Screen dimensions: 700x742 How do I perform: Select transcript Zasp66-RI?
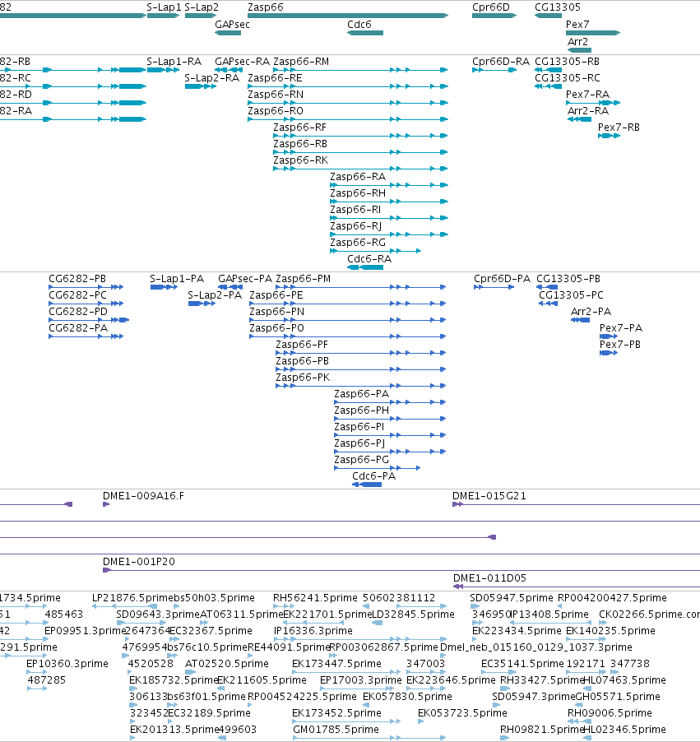pos(389,218)
